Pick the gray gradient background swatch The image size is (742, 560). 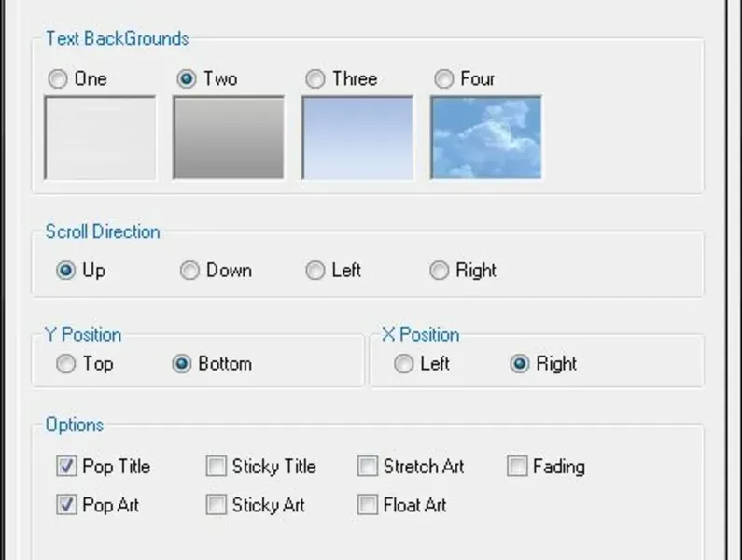coord(229,137)
